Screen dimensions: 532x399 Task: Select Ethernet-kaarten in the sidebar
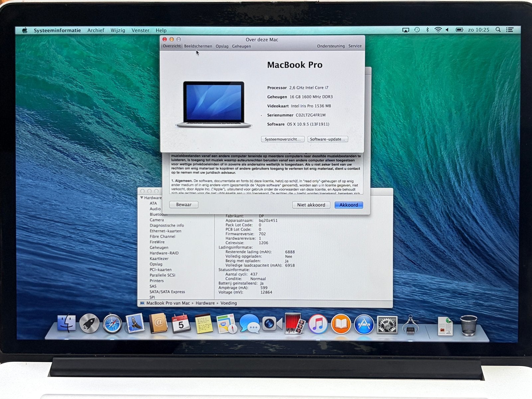click(x=166, y=231)
